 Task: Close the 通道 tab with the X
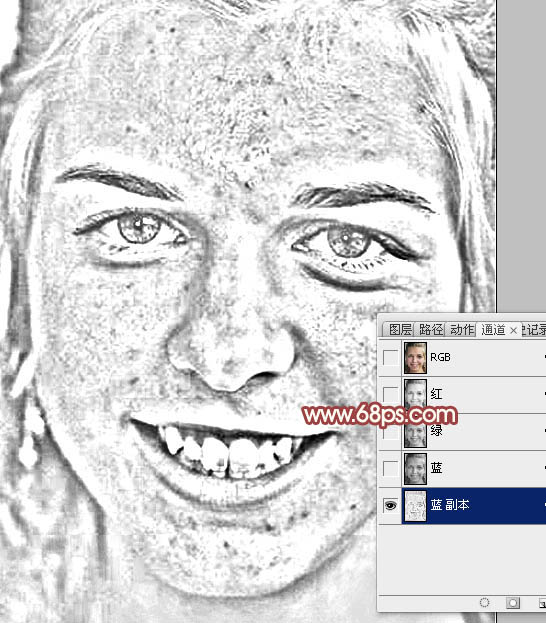513,330
